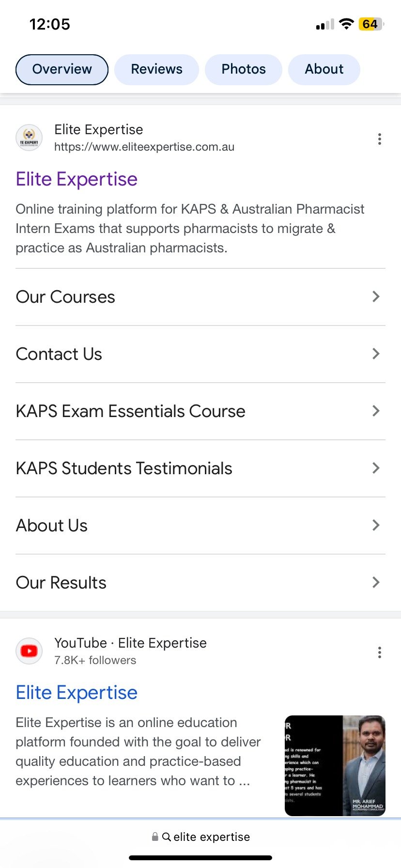Expand KAPS Exam Essentials Course chevron
Screen dimensions: 401x868
pyautogui.click(x=376, y=411)
